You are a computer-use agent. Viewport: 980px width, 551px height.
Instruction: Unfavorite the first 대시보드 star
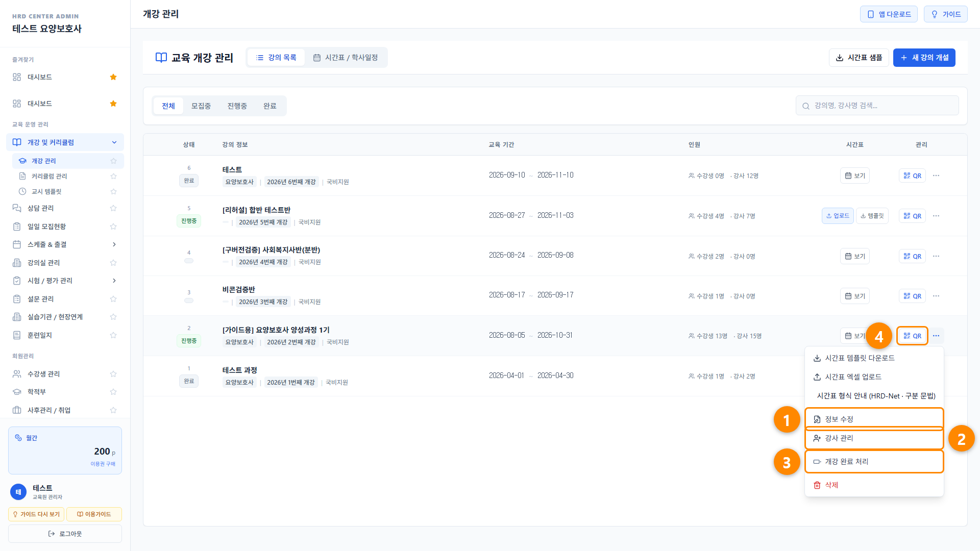tap(113, 77)
